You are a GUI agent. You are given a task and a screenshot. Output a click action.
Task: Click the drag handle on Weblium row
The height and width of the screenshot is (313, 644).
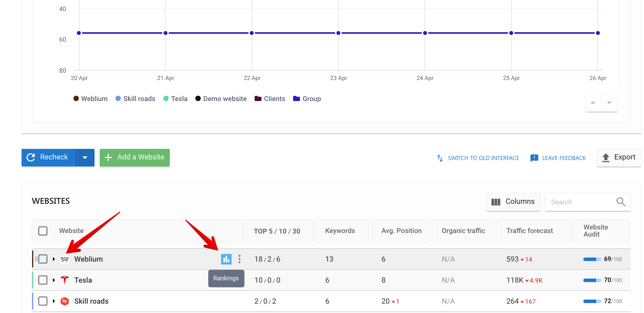[36, 259]
